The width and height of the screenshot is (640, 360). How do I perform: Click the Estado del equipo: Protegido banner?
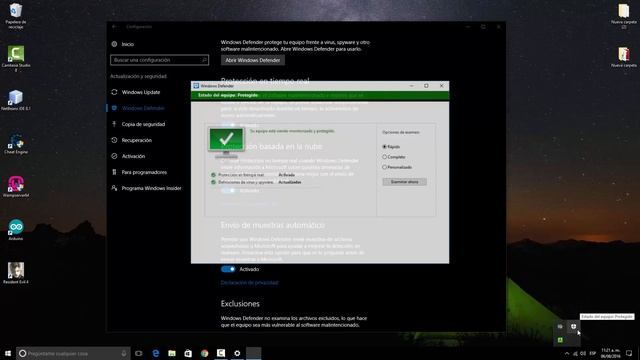click(320, 95)
